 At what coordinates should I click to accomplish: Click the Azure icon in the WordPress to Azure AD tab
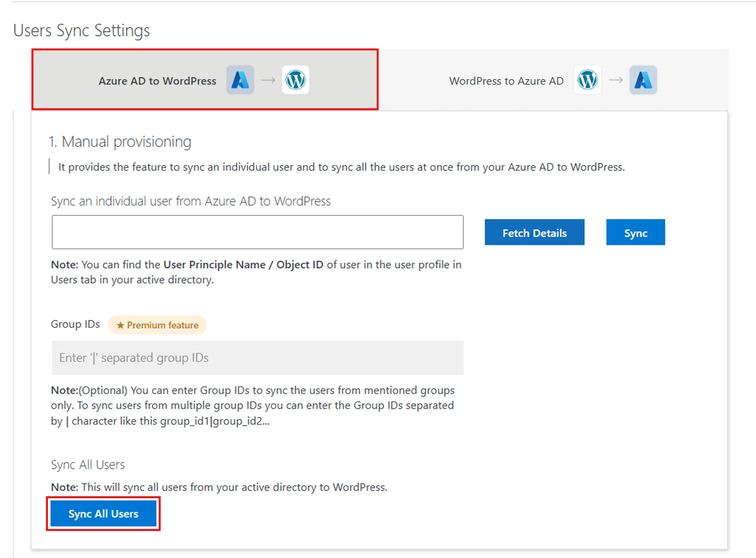coord(643,80)
